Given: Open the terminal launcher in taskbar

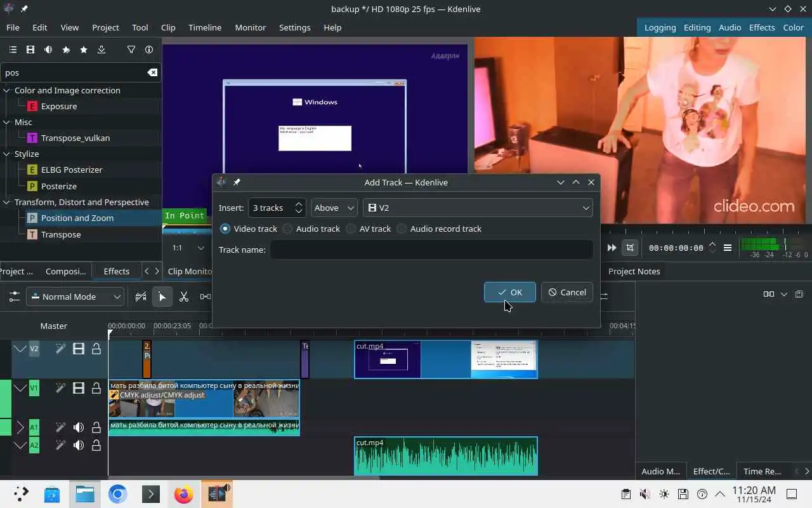Looking at the screenshot, I should (151, 493).
